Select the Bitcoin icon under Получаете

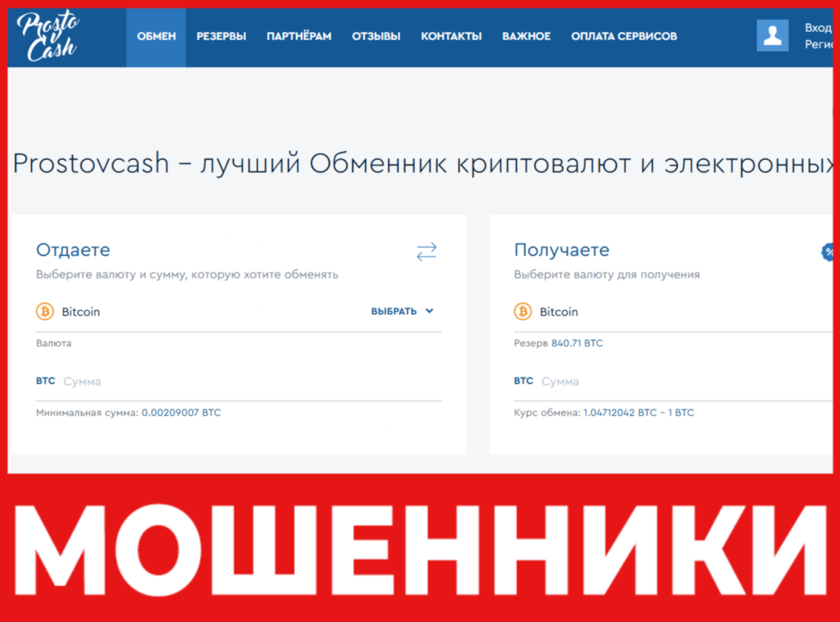click(x=523, y=312)
